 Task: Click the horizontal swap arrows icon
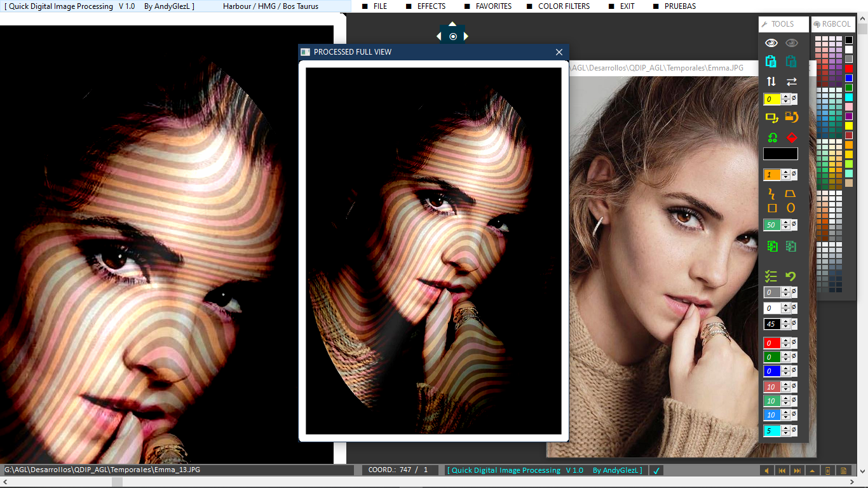click(791, 81)
